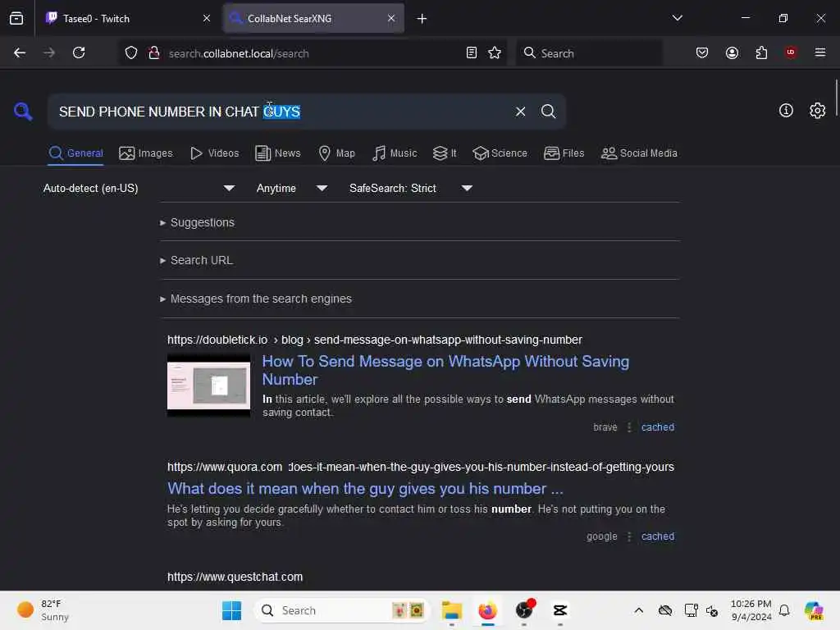Open the weather widget showing 82°F Sunny
Screen dimensions: 840x630
click(x=43, y=610)
